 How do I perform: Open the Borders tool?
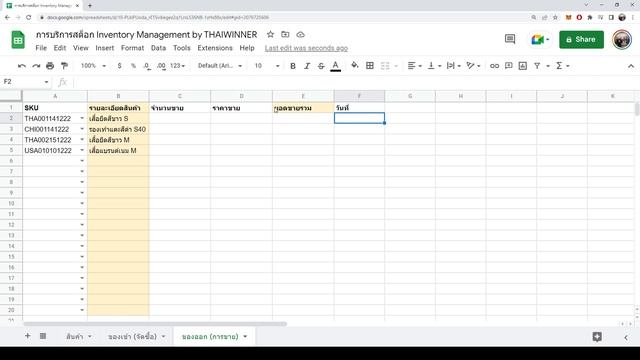pos(370,65)
